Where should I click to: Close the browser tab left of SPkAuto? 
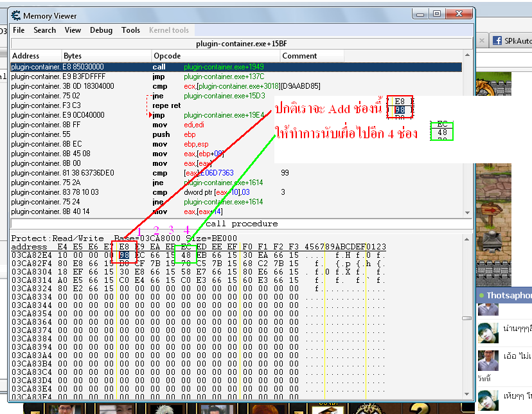pyautogui.click(x=482, y=40)
